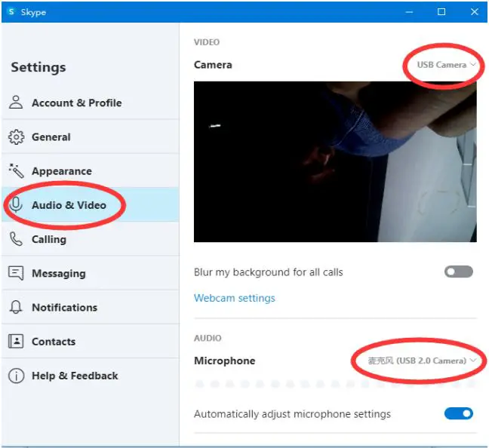The image size is (489, 448).
Task: Click the Camera label text
Action: (213, 65)
